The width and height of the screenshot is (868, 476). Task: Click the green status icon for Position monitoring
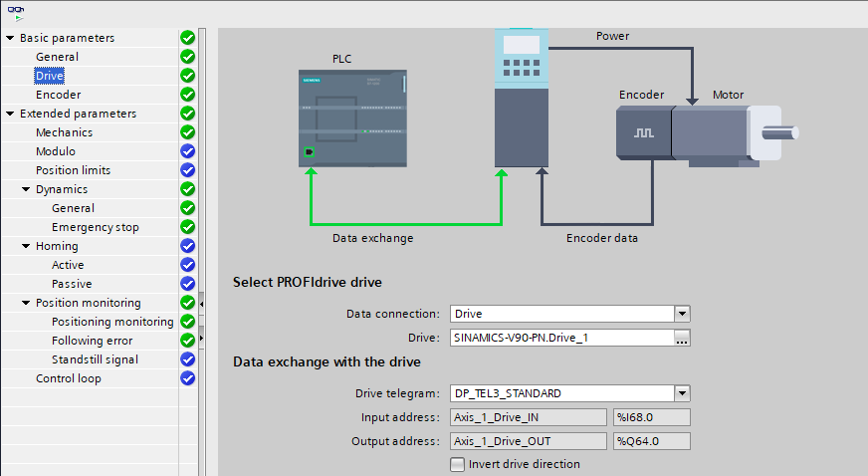point(188,303)
